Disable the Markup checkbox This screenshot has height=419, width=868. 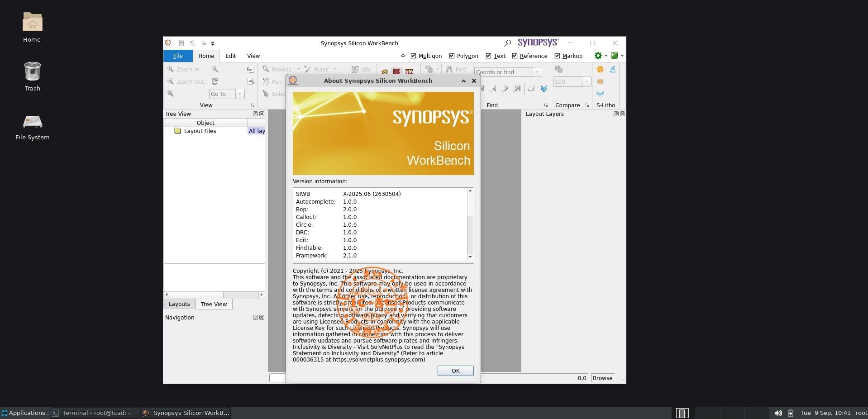tap(557, 56)
